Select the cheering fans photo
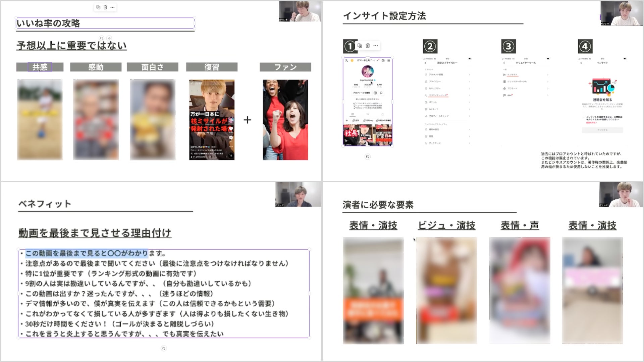 285,120
